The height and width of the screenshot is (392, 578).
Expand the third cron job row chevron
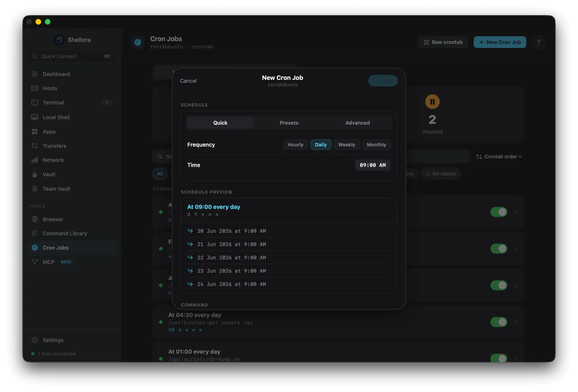click(515, 285)
